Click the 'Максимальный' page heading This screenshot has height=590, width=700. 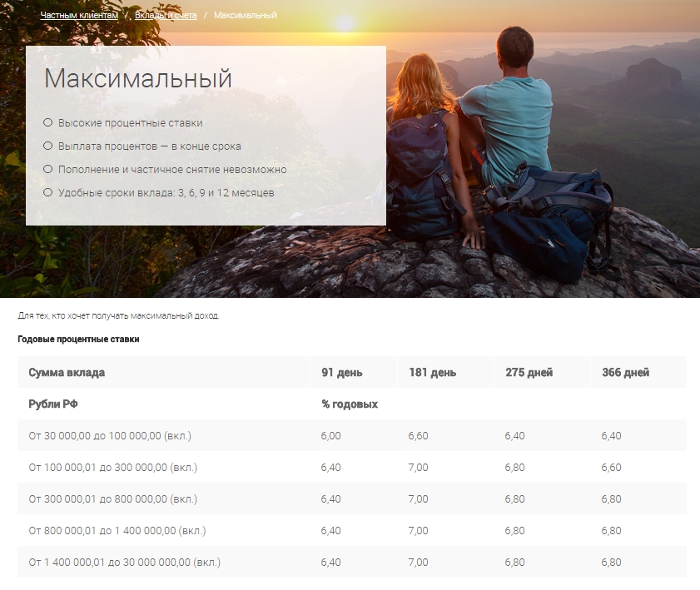(138, 79)
